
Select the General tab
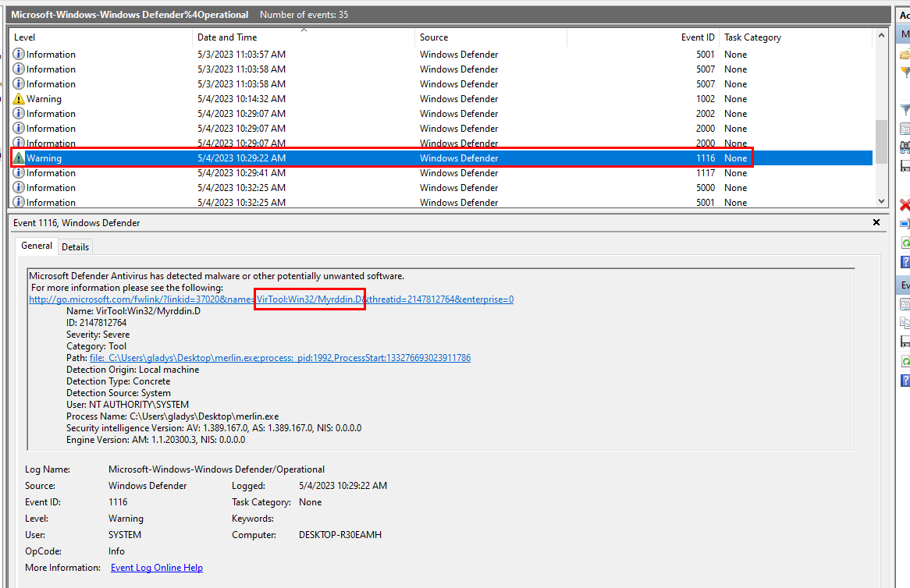coord(37,246)
